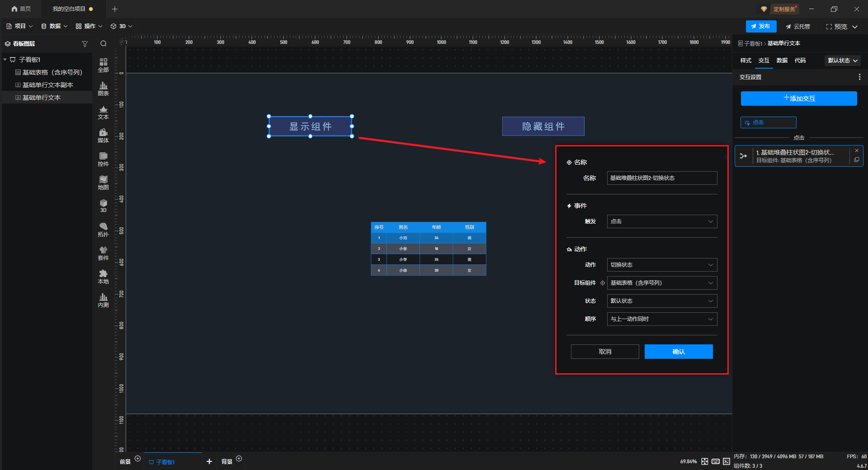Delete the interaction entry with X icon
This screenshot has width=868, height=470.
pyautogui.click(x=856, y=151)
